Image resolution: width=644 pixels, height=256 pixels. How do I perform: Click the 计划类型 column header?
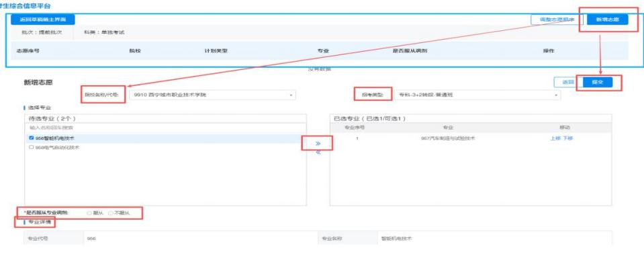click(x=216, y=50)
